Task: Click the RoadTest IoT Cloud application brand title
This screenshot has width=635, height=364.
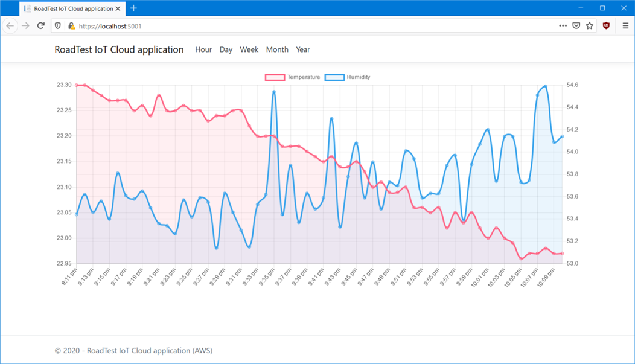Action: [119, 49]
